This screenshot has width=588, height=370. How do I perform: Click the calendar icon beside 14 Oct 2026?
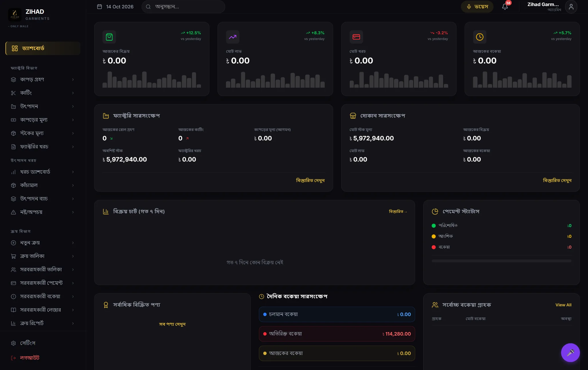pos(100,7)
